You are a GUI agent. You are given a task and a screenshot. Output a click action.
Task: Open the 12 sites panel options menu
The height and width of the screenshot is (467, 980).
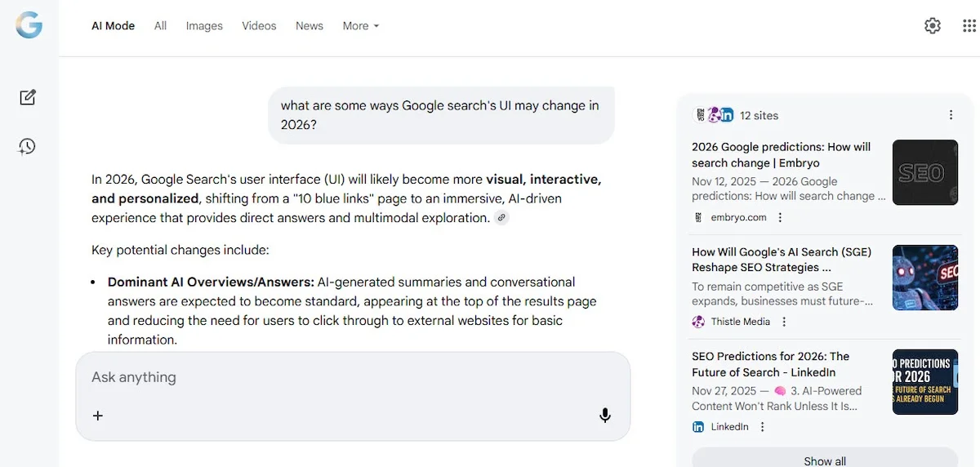pyautogui.click(x=951, y=115)
